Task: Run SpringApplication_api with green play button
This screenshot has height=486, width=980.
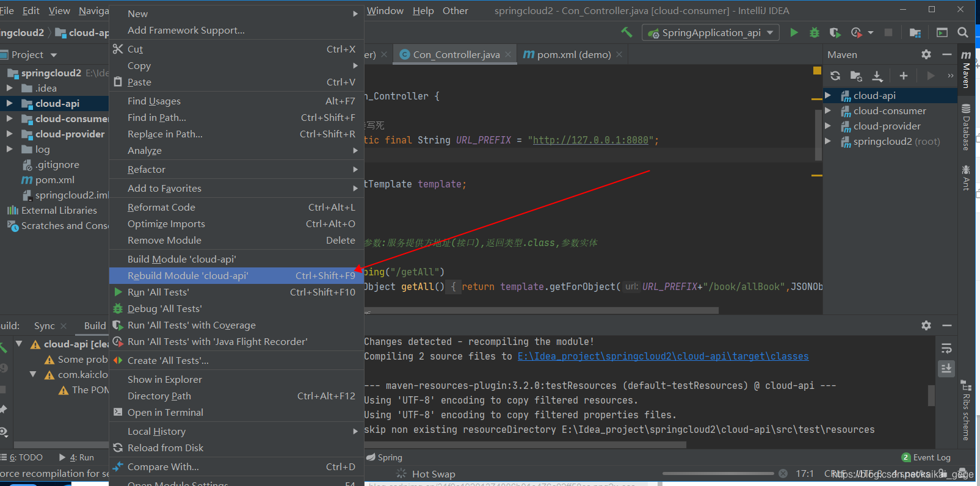Action: tap(794, 32)
